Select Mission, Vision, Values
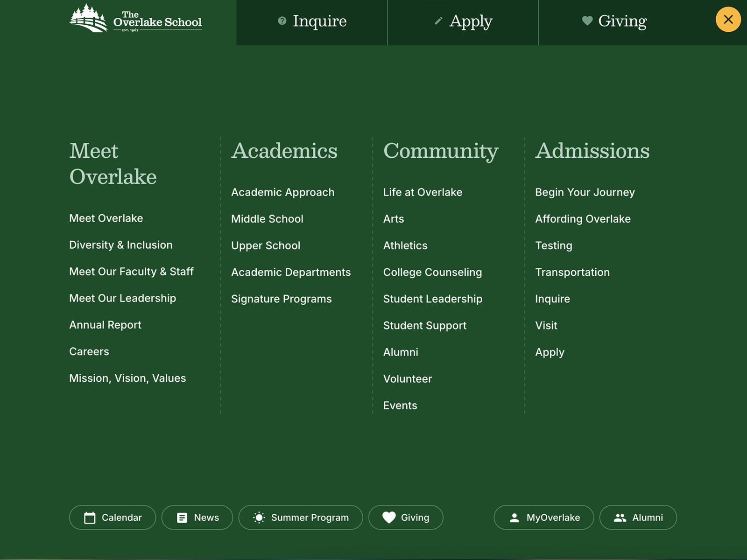 [127, 378]
